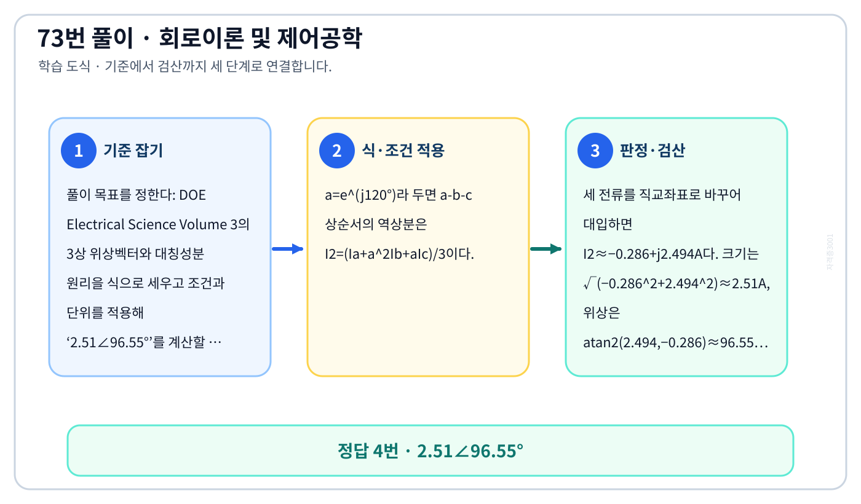Select the word '대입하면'
The width and height of the screenshot is (861, 504).
(608, 224)
